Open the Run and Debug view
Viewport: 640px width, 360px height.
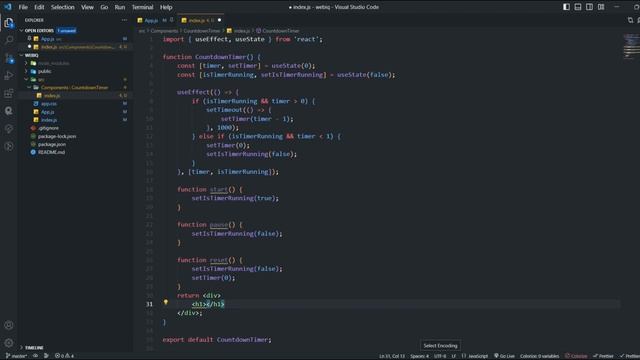pos(9,76)
